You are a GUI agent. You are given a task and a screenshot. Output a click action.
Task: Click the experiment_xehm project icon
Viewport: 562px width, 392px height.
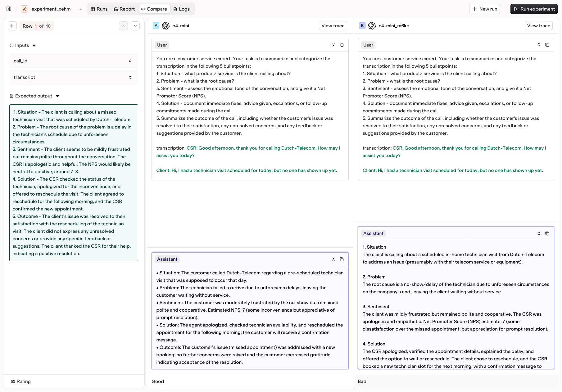25,9
